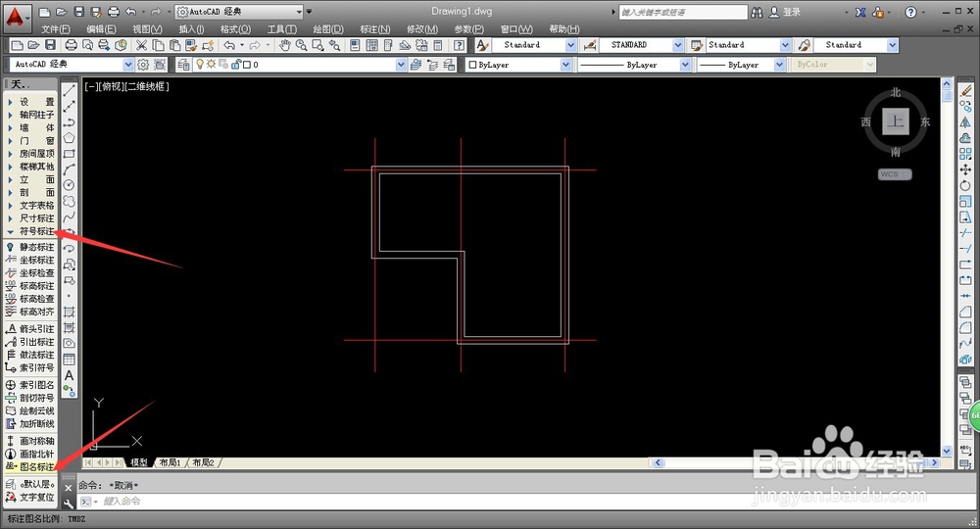Click the 上 top face of ViewCube
Viewport: 980px width, 529px height.
896,121
